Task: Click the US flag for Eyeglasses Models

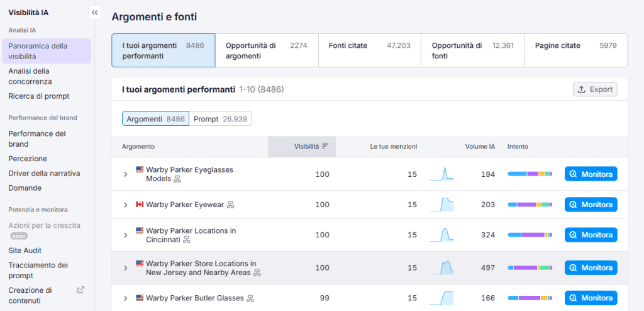Action: [x=140, y=169]
